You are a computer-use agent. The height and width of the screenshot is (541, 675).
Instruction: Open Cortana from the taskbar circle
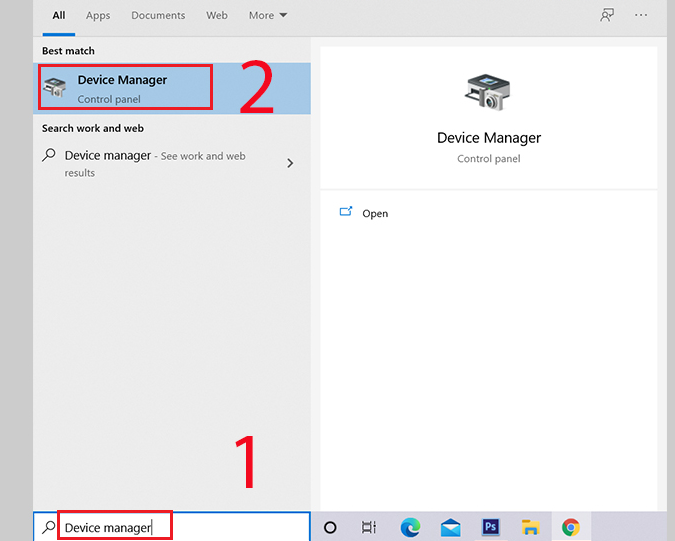(x=330, y=527)
